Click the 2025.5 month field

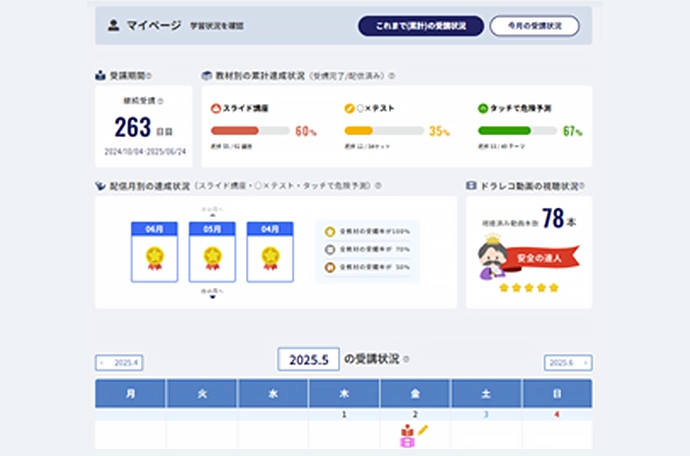(x=308, y=360)
